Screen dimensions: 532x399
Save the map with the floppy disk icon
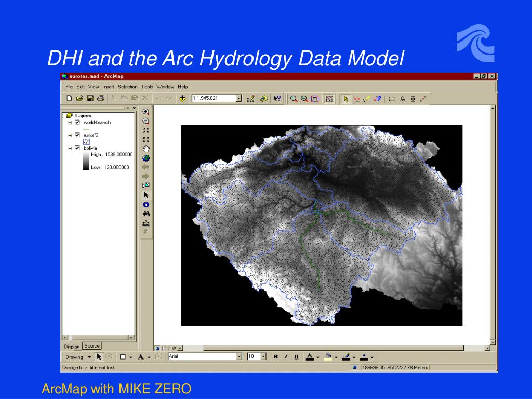tap(90, 98)
